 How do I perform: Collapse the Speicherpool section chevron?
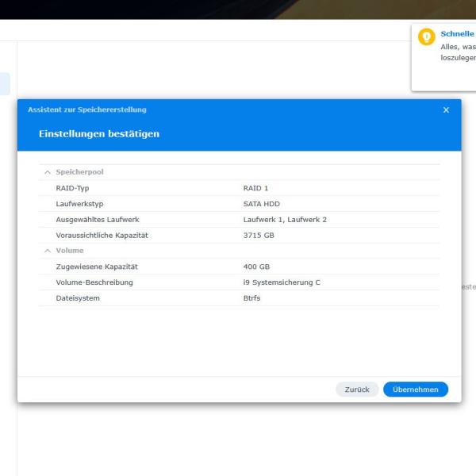click(48, 172)
